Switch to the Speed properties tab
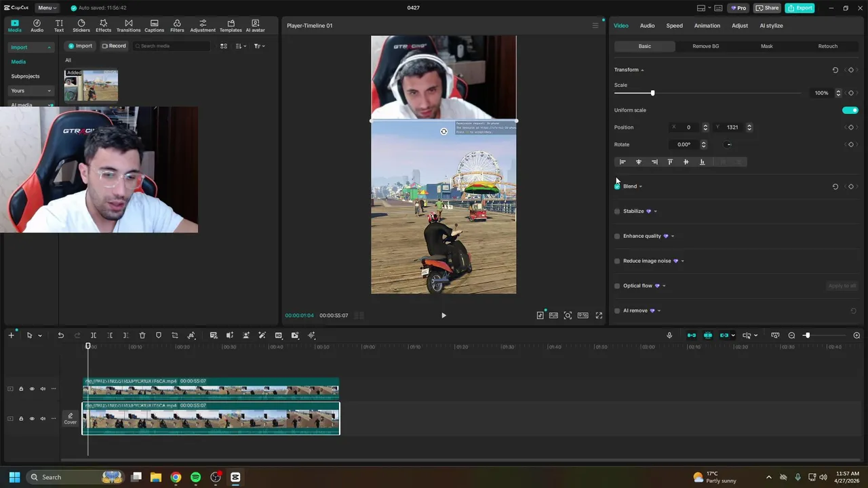Image resolution: width=868 pixels, height=488 pixels. tap(674, 26)
